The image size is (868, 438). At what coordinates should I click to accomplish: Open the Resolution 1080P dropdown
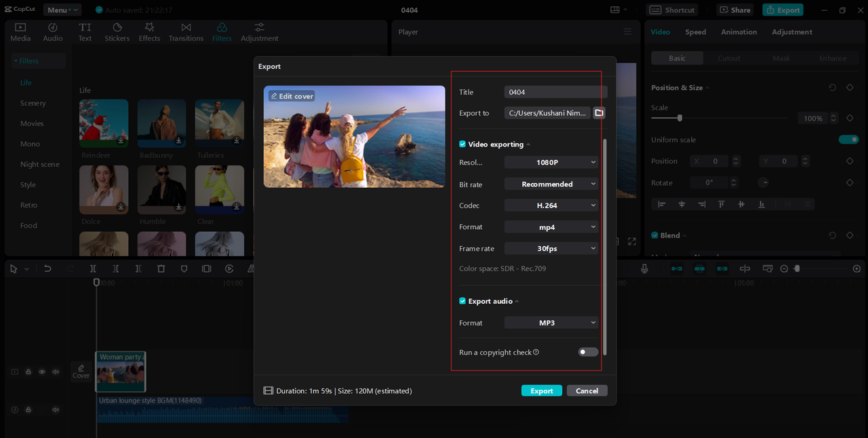click(x=551, y=162)
